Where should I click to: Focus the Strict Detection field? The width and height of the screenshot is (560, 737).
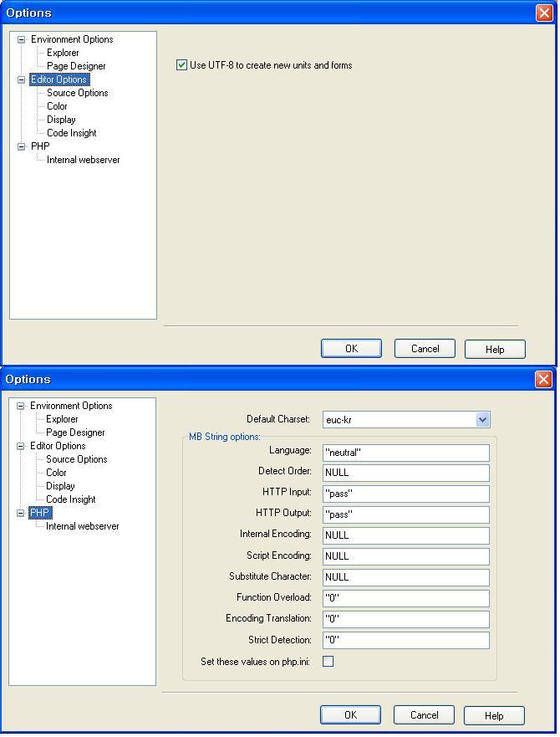[x=406, y=640]
